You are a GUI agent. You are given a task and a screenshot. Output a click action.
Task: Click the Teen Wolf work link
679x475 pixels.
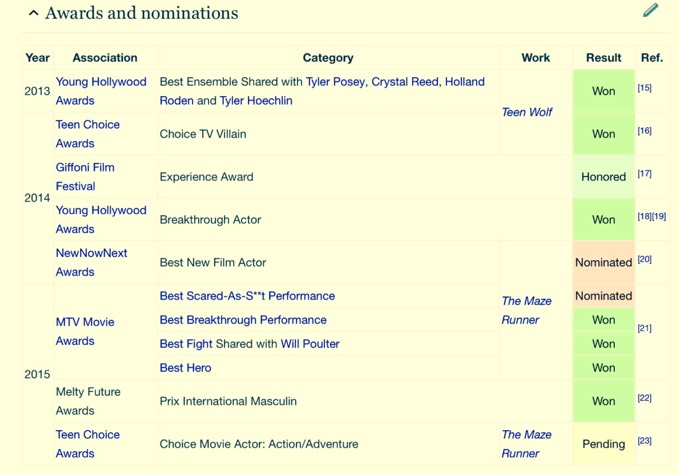coord(527,112)
